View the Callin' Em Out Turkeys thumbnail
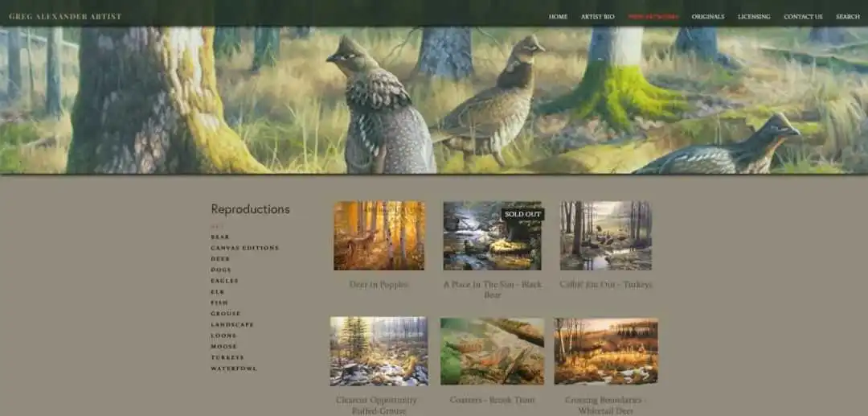Image resolution: width=868 pixels, height=416 pixels. pyautogui.click(x=606, y=236)
